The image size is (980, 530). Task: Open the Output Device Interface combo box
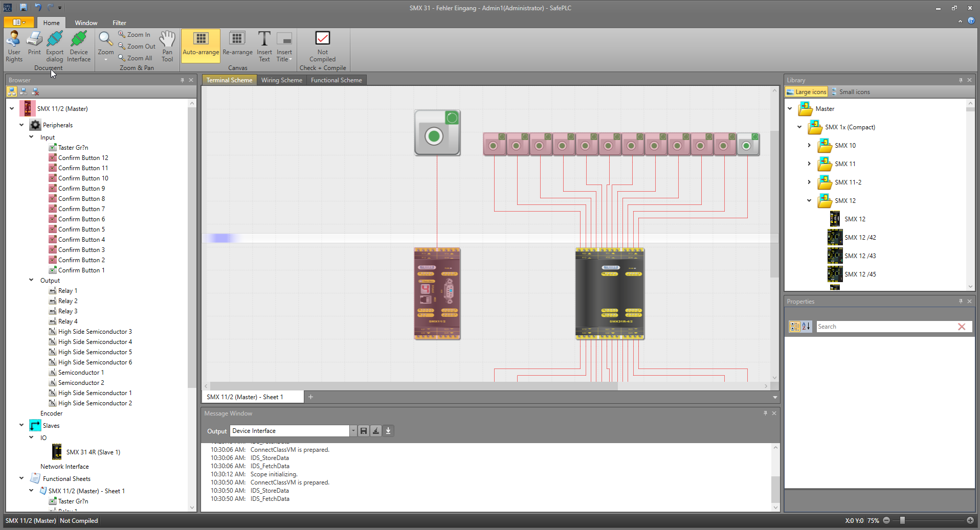pyautogui.click(x=293, y=431)
